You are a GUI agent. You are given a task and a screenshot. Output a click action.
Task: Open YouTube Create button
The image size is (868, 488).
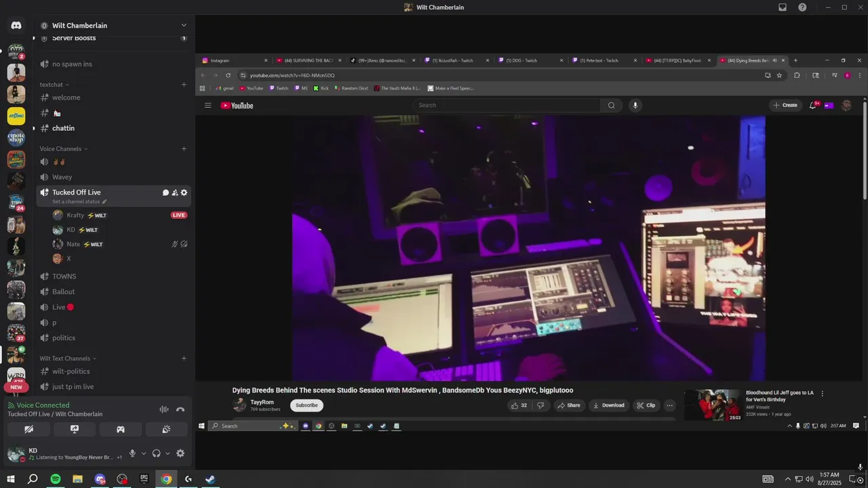point(785,106)
